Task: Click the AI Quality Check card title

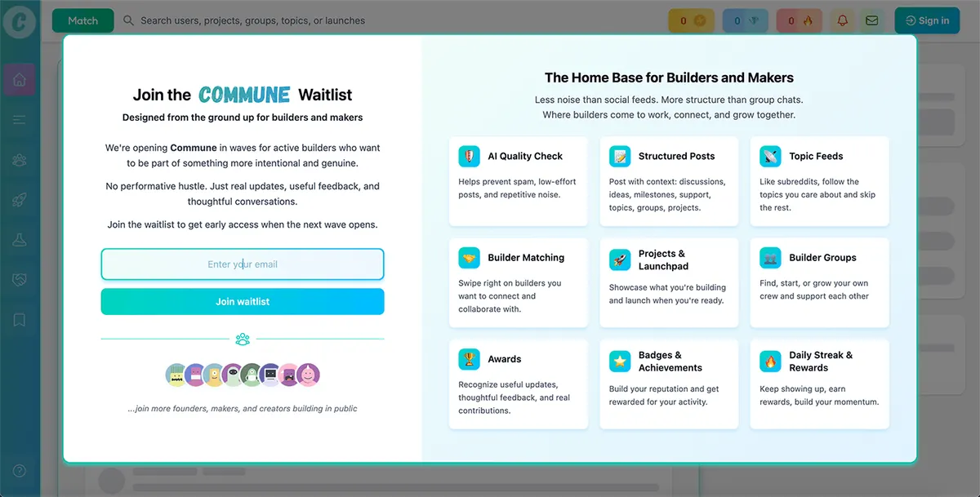Action: (525, 156)
